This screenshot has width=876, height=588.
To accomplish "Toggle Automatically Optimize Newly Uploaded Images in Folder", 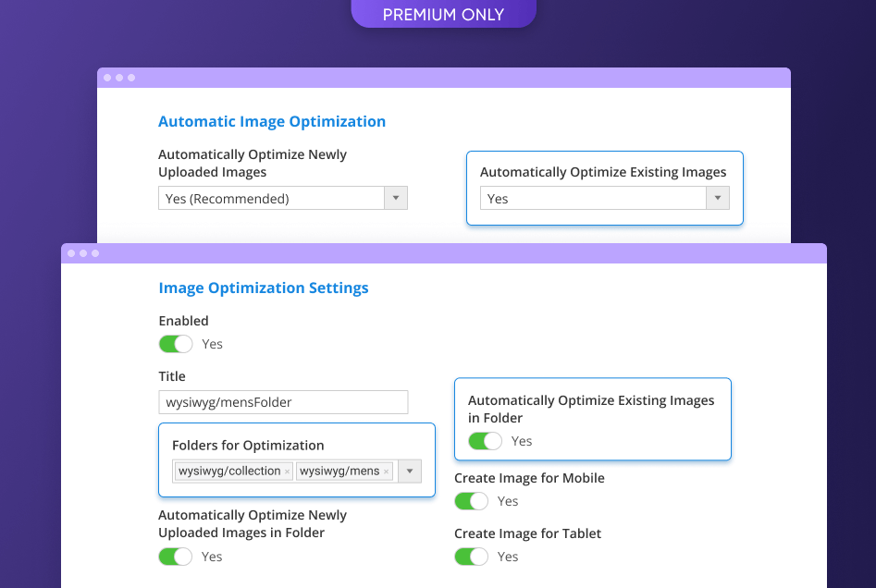I will (x=176, y=557).
